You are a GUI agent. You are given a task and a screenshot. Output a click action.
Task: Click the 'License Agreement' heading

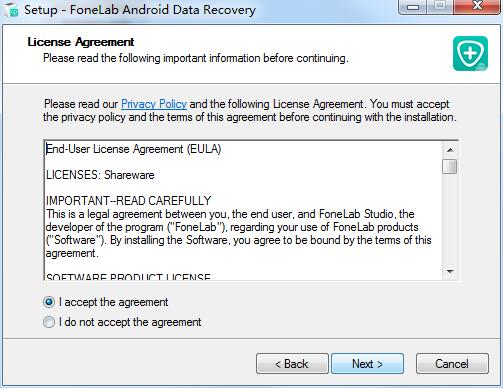(x=81, y=42)
